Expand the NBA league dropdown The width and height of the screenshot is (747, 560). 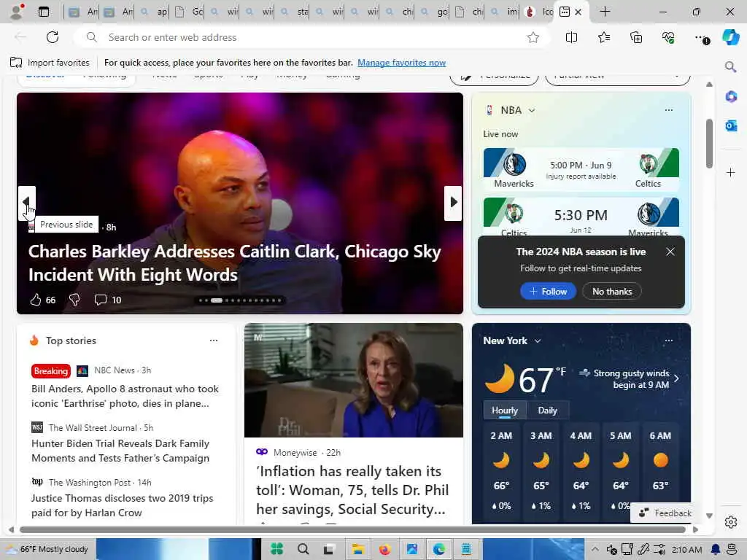pyautogui.click(x=532, y=111)
